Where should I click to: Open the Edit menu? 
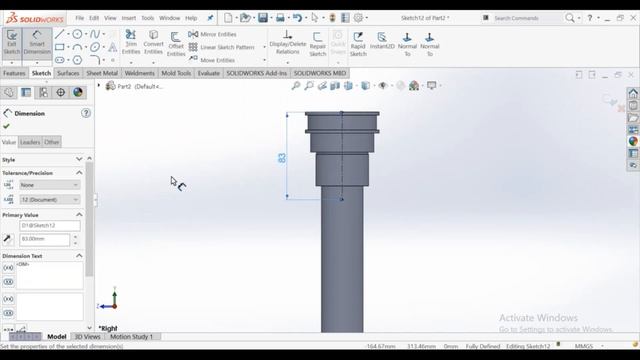94,18
